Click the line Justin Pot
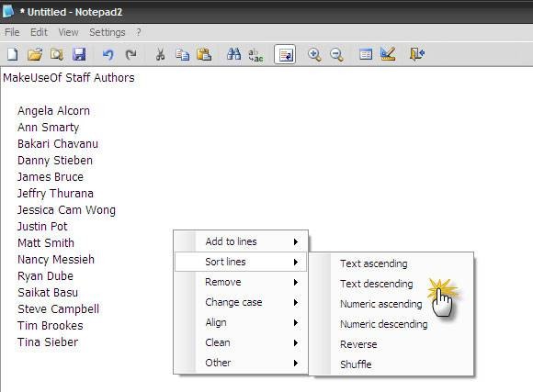The image size is (533, 392). (42, 226)
